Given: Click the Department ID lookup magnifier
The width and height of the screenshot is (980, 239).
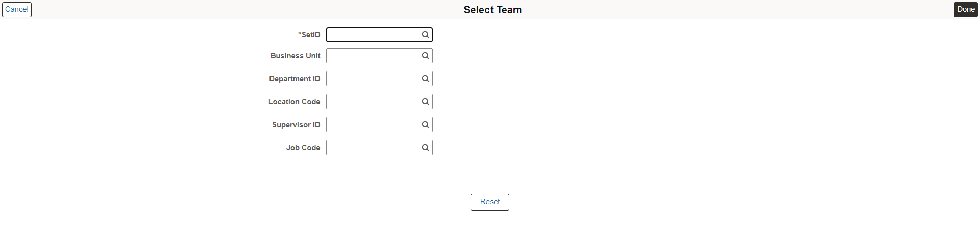Looking at the screenshot, I should click(x=425, y=79).
